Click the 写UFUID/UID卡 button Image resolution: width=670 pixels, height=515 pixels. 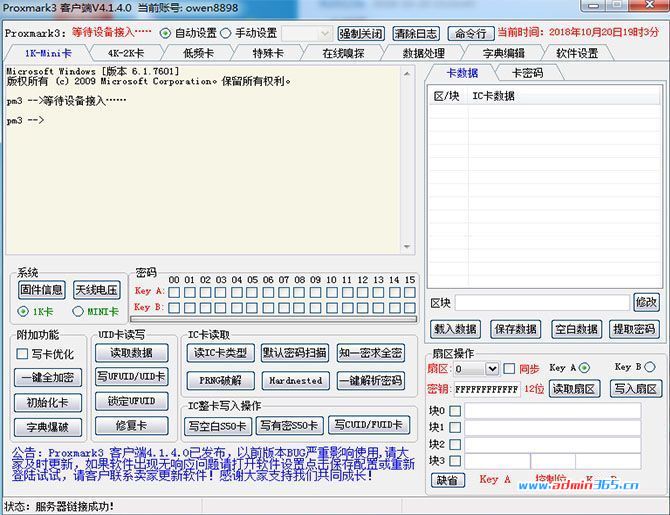point(132,377)
